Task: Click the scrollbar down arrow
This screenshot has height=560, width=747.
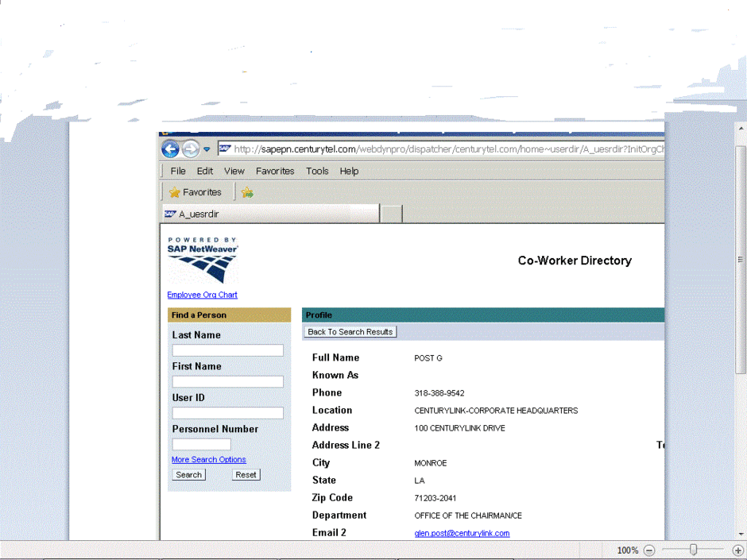Action: click(741, 535)
